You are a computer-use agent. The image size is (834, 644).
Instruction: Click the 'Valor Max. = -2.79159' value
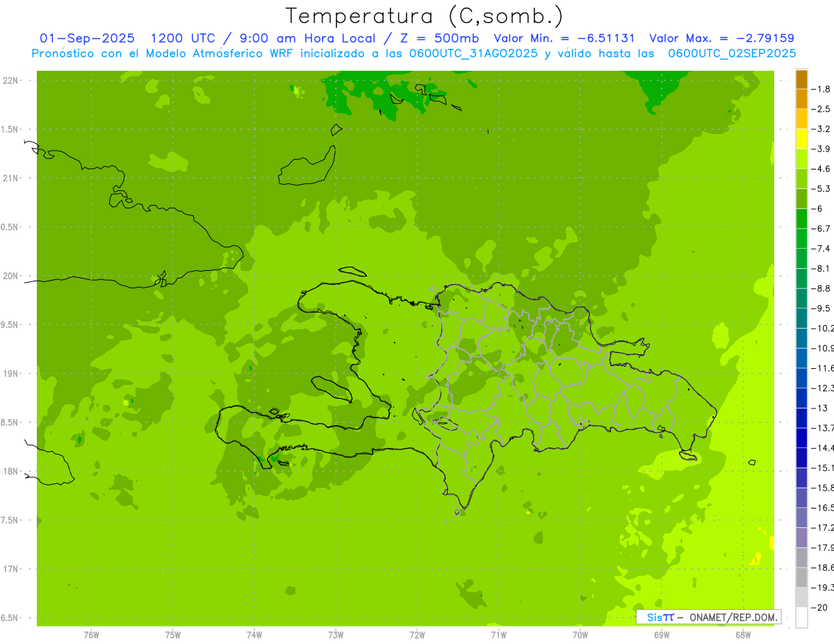(721, 38)
